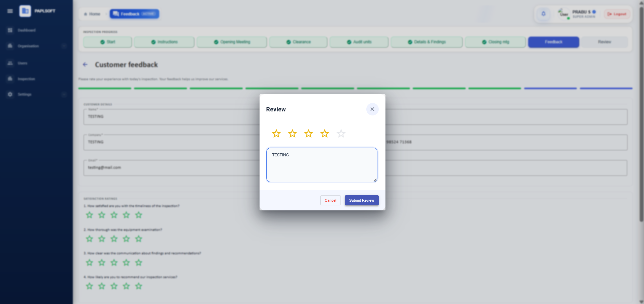Rate equipment examination with fourth star
The height and width of the screenshot is (304, 644).
tap(126, 239)
